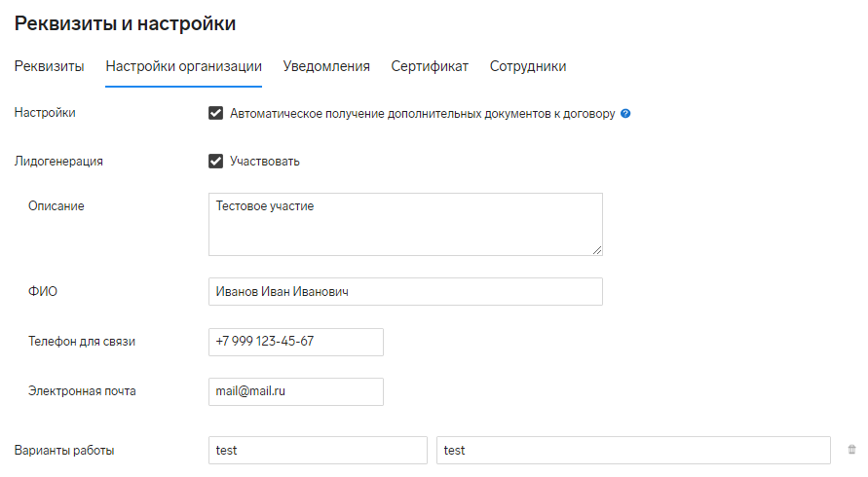Toggle the Участвовать checkbox
This screenshot has height=477, width=868.
(x=215, y=161)
